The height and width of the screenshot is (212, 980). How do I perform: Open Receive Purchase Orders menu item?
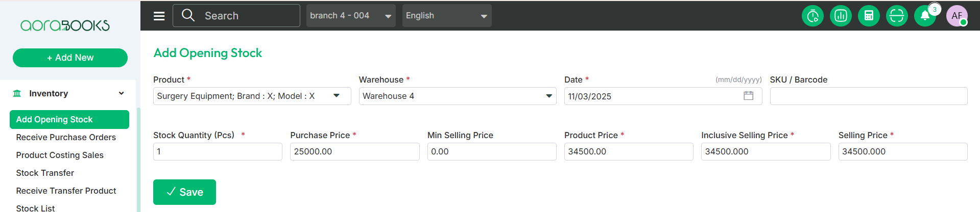click(66, 137)
